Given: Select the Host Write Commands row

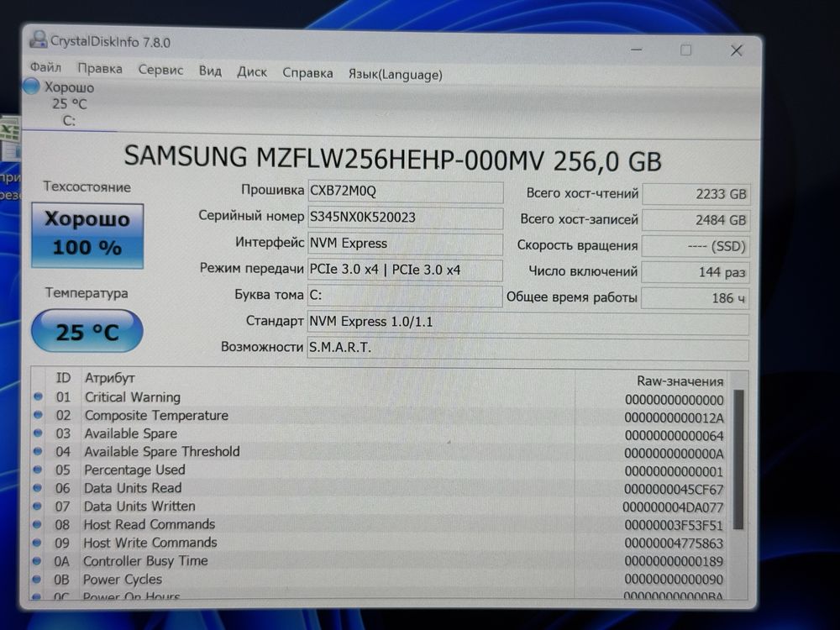Looking at the screenshot, I should click(379, 543).
